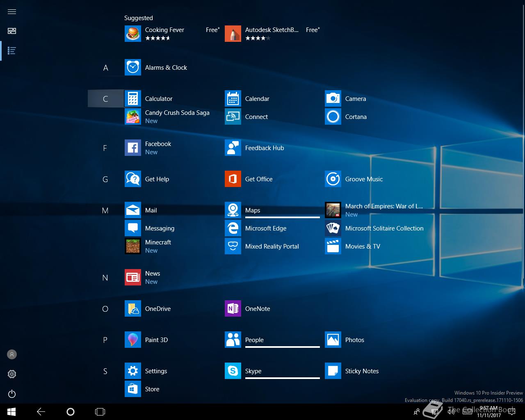Open the Mixed Reality Portal icon
The width and height of the screenshot is (525, 420).
[x=233, y=246]
